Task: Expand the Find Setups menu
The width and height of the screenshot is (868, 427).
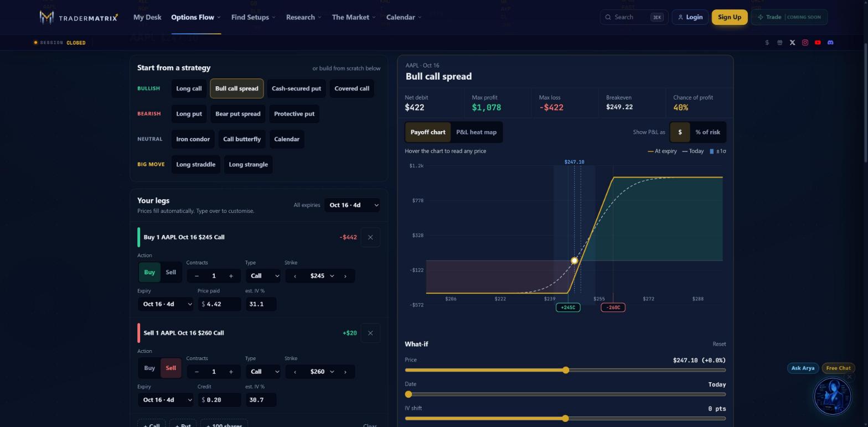Action: pos(253,17)
